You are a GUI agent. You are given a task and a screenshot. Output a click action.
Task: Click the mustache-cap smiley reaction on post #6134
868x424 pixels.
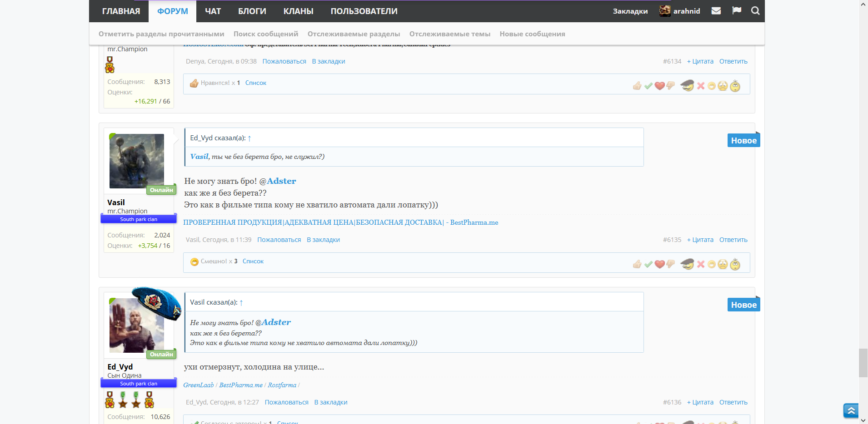[687, 85]
